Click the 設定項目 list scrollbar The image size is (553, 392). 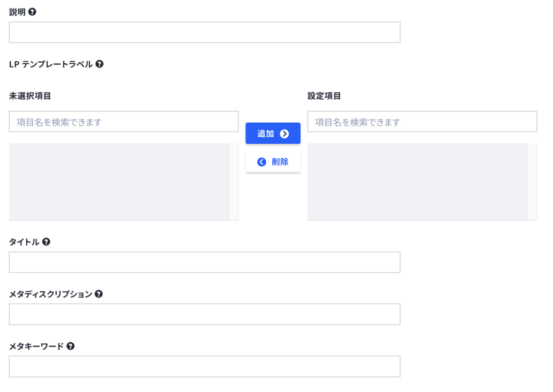[532, 182]
